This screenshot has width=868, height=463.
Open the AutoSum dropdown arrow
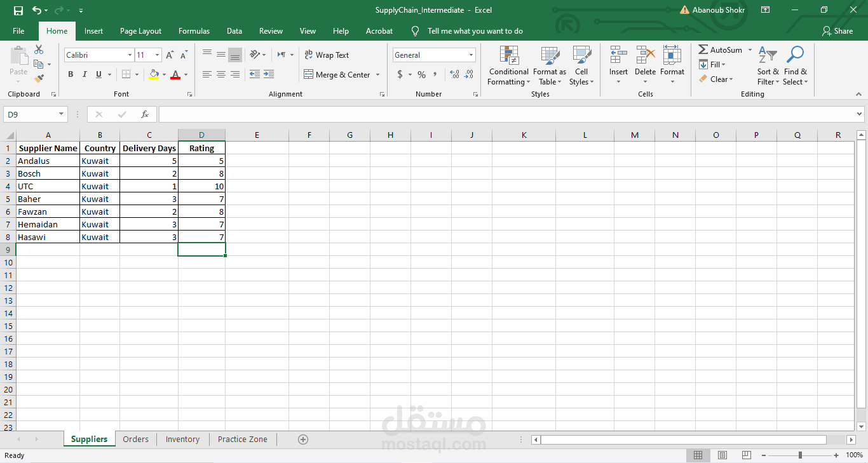click(x=750, y=50)
